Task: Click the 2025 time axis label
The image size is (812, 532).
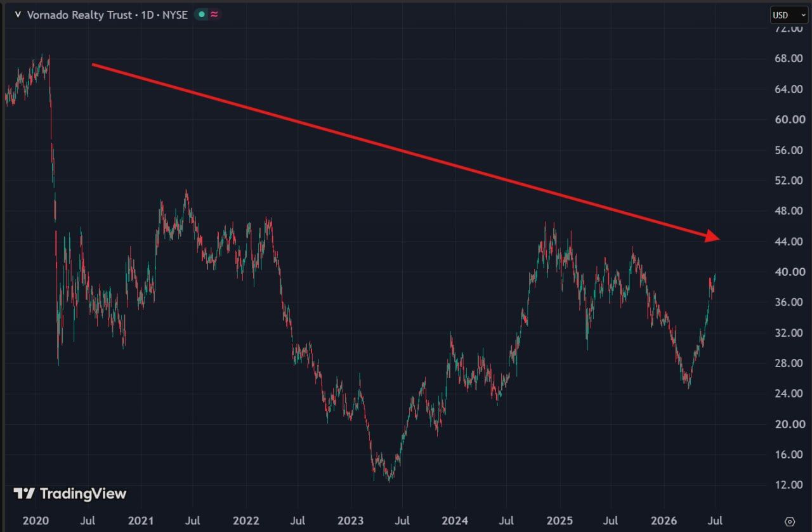Action: click(x=560, y=521)
